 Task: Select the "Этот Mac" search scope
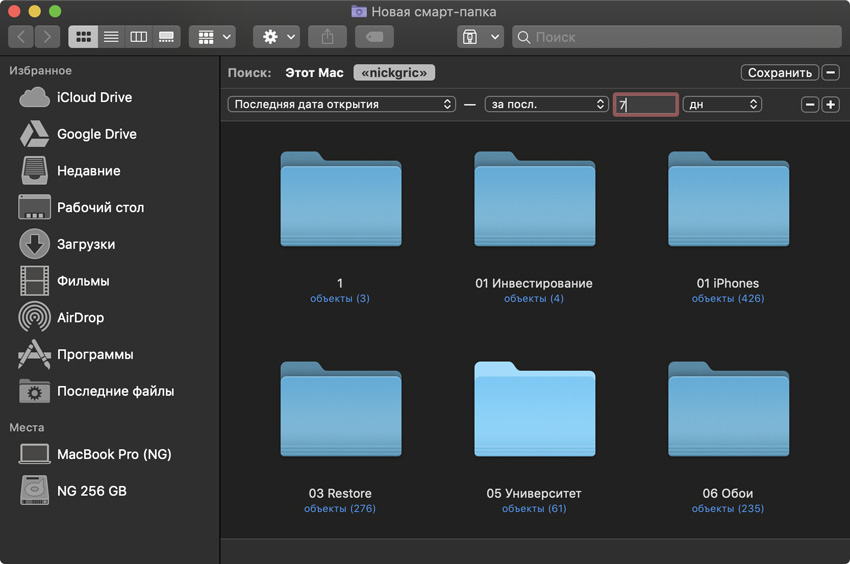point(314,73)
